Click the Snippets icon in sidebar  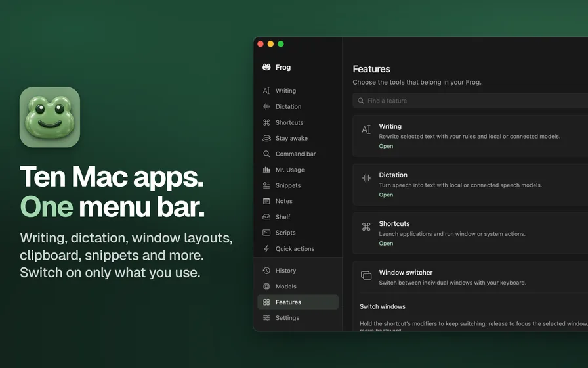point(266,185)
